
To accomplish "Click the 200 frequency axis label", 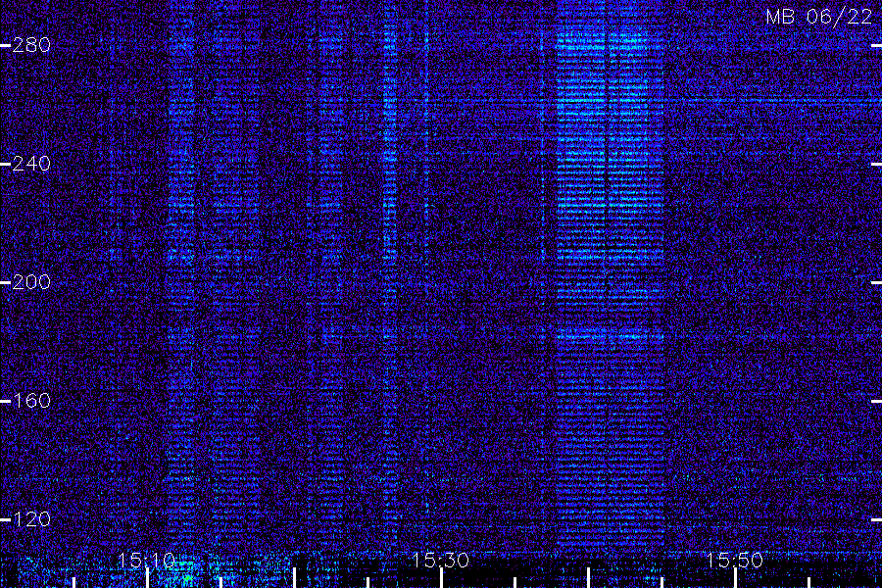I will pos(31,282).
